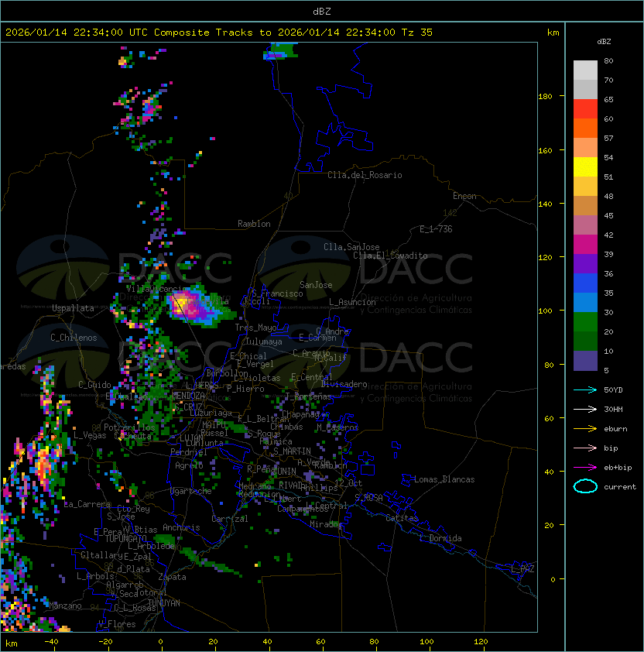Click the '50YD' legend label

point(613,390)
